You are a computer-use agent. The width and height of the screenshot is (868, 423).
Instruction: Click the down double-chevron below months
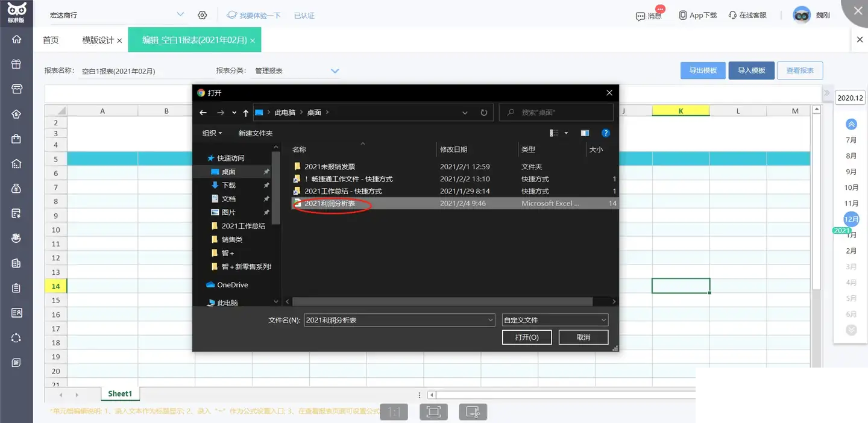851,330
